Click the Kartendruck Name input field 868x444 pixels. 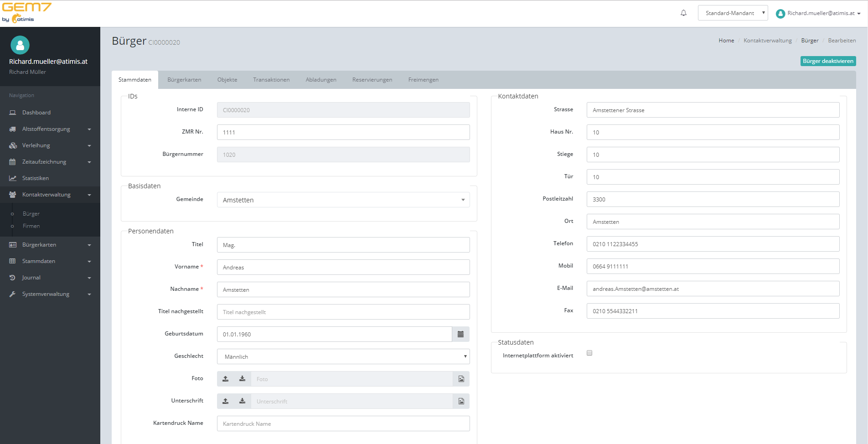343,423
